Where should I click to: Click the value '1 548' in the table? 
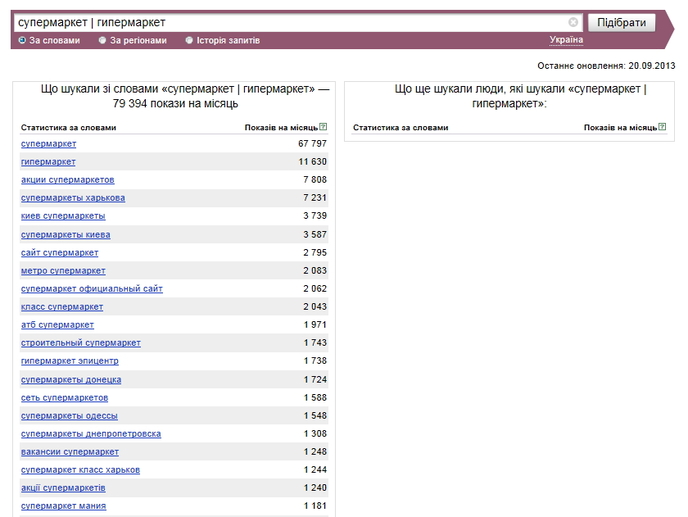315,416
